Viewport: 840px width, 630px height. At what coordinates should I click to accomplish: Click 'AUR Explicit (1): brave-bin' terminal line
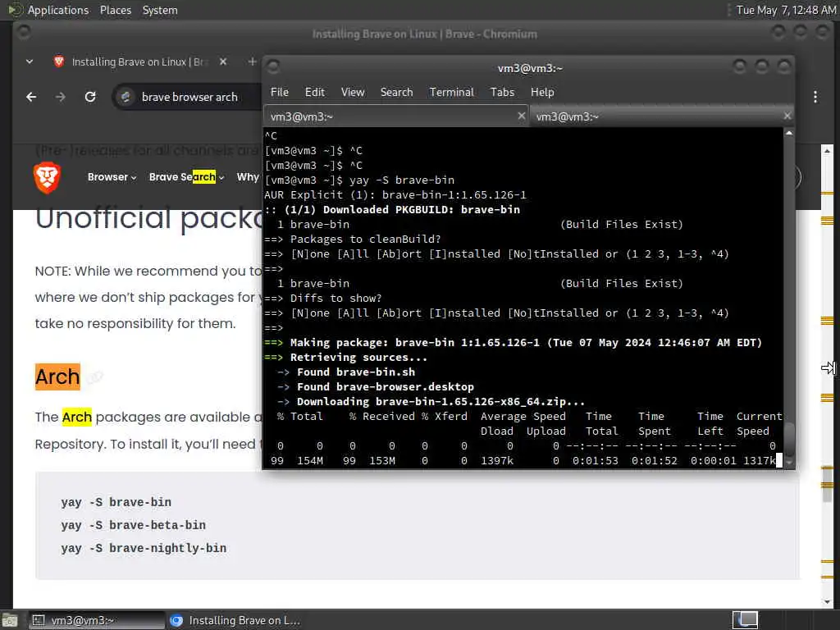point(395,195)
